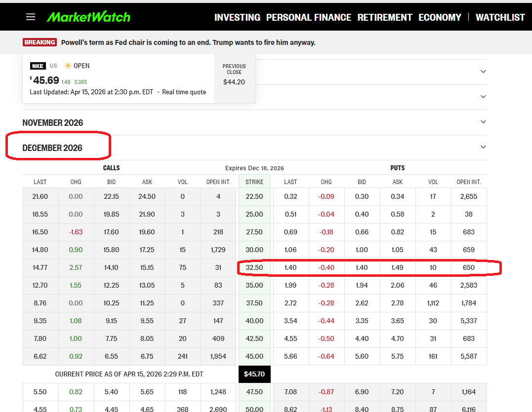This screenshot has height=412, width=532.
Task: Click put ask 5.75
Action: [397, 356]
